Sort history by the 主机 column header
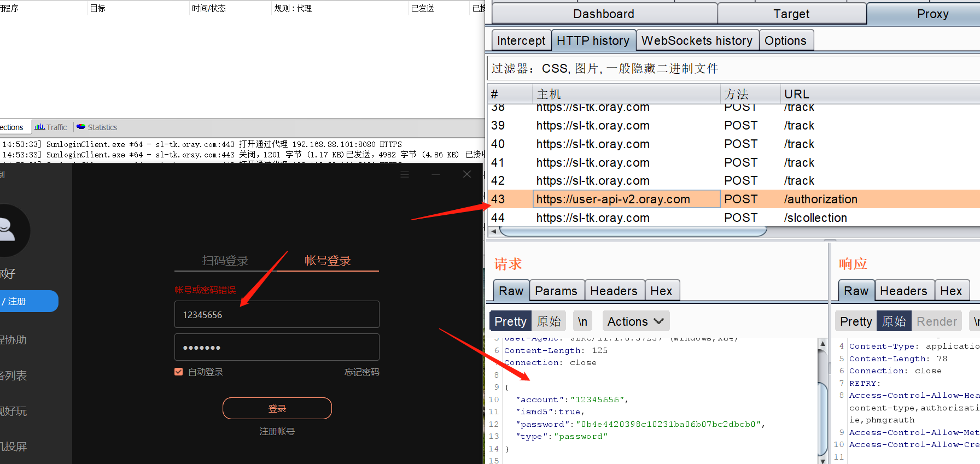This screenshot has height=464, width=980. pyautogui.click(x=626, y=94)
